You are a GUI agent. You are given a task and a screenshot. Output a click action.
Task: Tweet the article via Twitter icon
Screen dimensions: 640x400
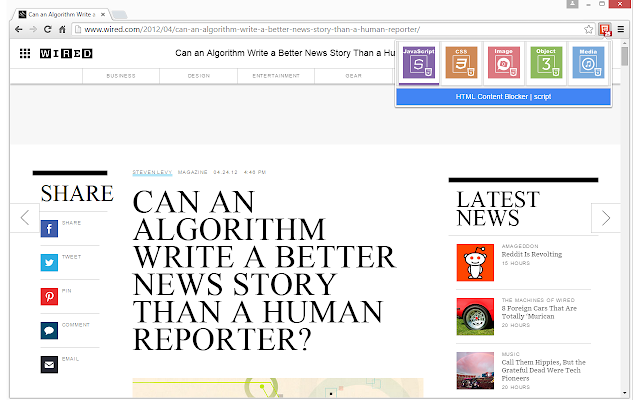coord(49,262)
